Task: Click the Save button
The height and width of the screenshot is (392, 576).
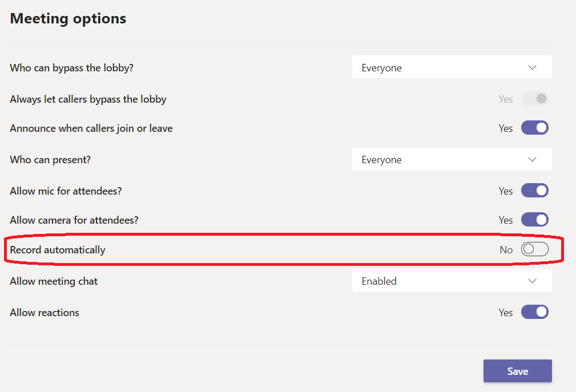Action: click(x=517, y=371)
